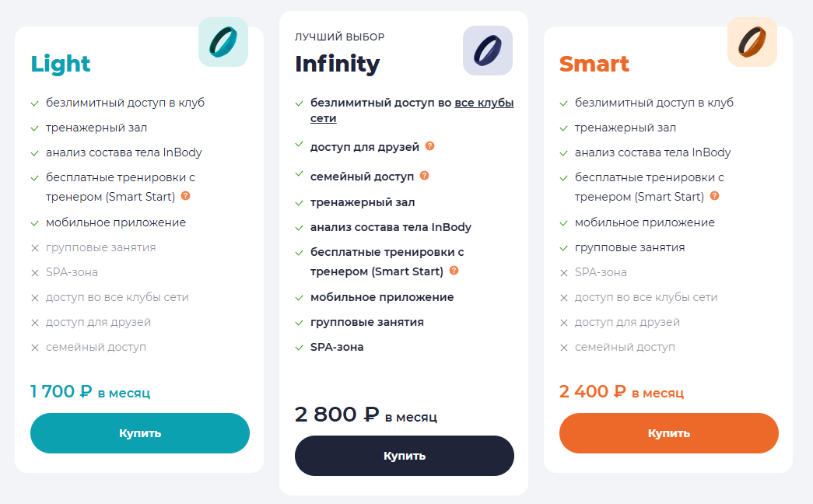Viewport: 813px width, 504px height.
Task: Open Smart Start help icon in Smart plan
Action: click(714, 196)
